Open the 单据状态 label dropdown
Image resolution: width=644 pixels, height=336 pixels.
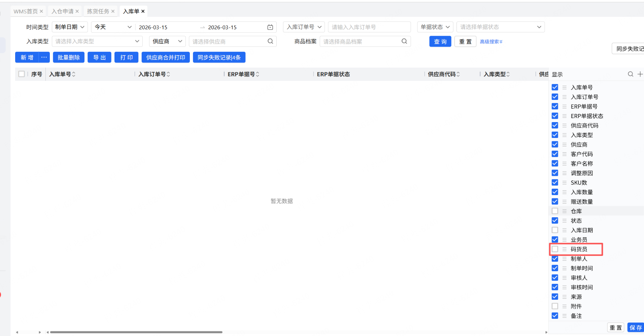pyautogui.click(x=435, y=27)
